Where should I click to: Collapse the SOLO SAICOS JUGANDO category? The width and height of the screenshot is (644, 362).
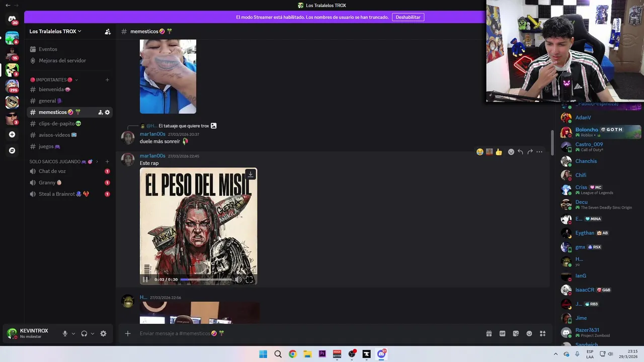[x=63, y=161]
